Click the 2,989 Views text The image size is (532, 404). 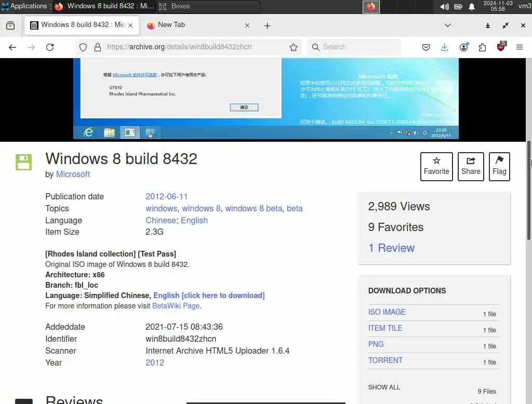pyautogui.click(x=398, y=207)
